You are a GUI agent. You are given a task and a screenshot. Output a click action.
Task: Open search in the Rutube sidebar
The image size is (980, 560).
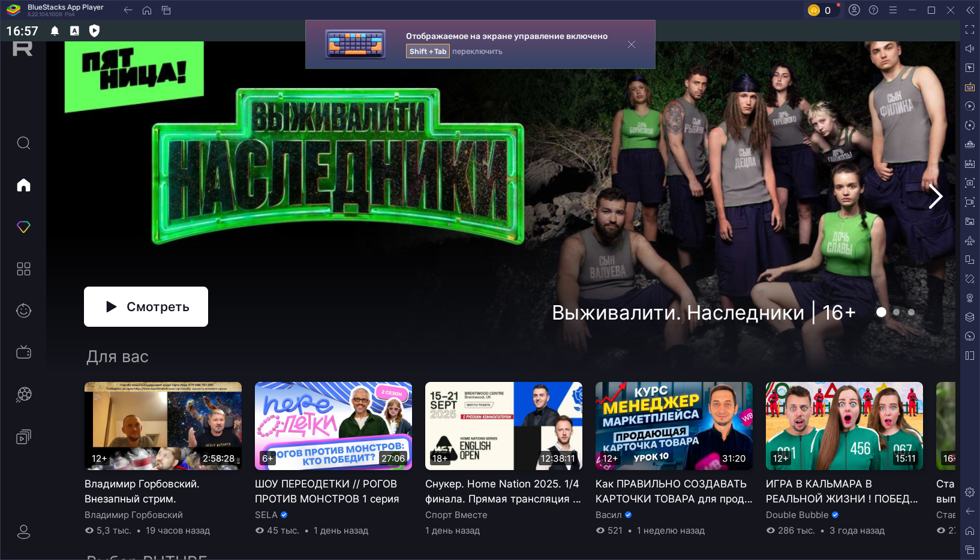[23, 143]
